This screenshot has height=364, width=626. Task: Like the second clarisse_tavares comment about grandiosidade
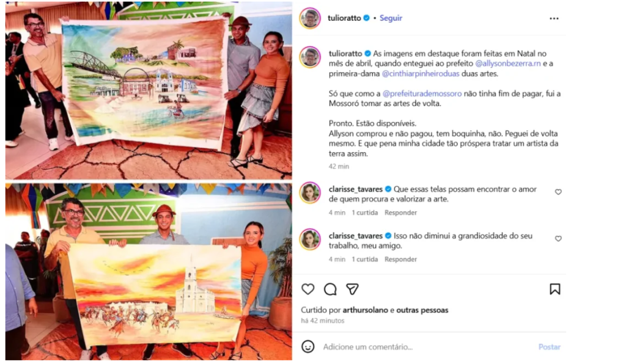coord(558,238)
